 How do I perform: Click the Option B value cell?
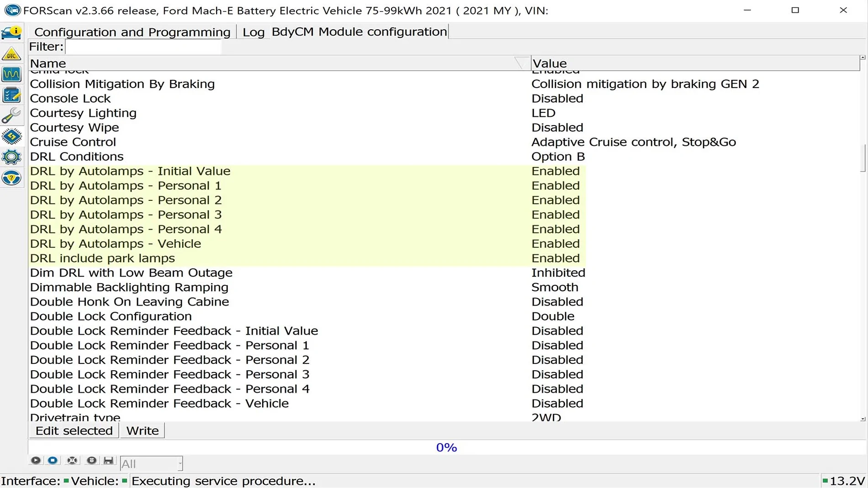(558, 157)
